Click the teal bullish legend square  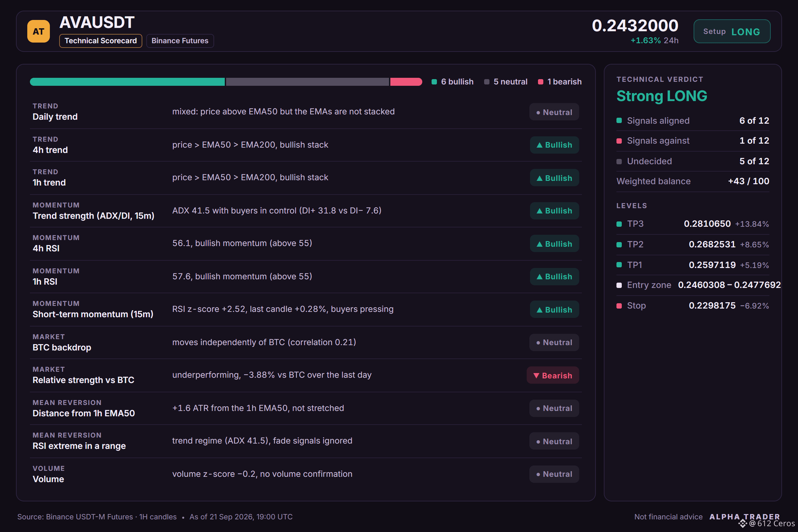[x=434, y=82]
